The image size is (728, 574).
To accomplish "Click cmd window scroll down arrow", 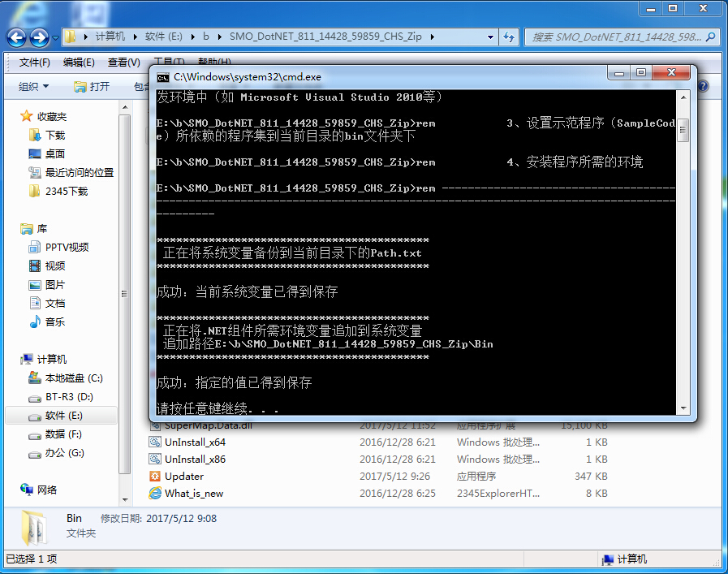I will (x=683, y=408).
